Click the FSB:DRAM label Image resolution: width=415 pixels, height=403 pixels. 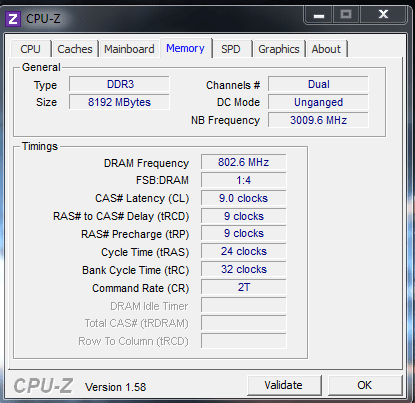click(x=162, y=180)
